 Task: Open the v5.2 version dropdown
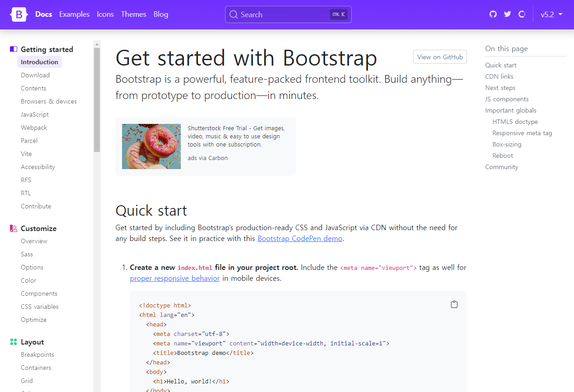[x=551, y=14]
